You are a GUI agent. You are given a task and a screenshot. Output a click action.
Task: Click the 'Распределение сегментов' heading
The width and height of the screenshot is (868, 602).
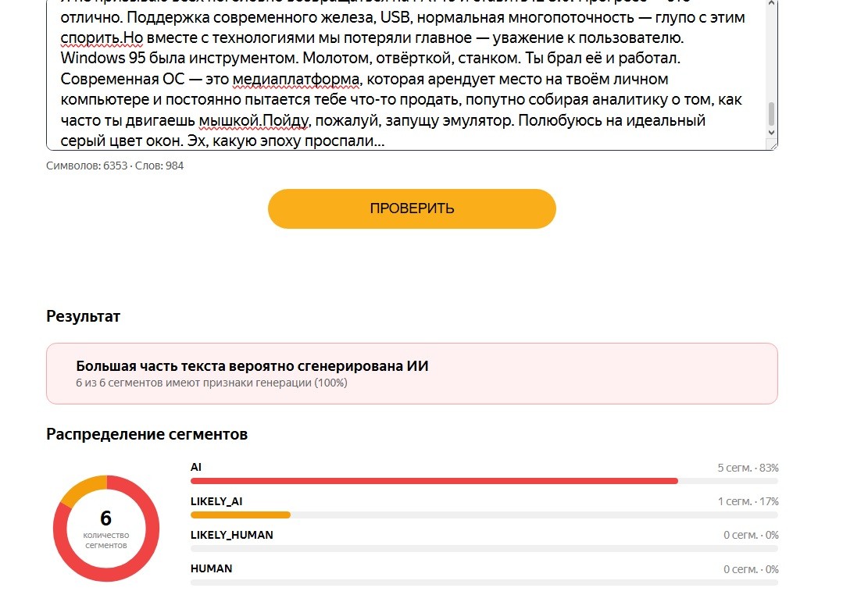(x=147, y=434)
